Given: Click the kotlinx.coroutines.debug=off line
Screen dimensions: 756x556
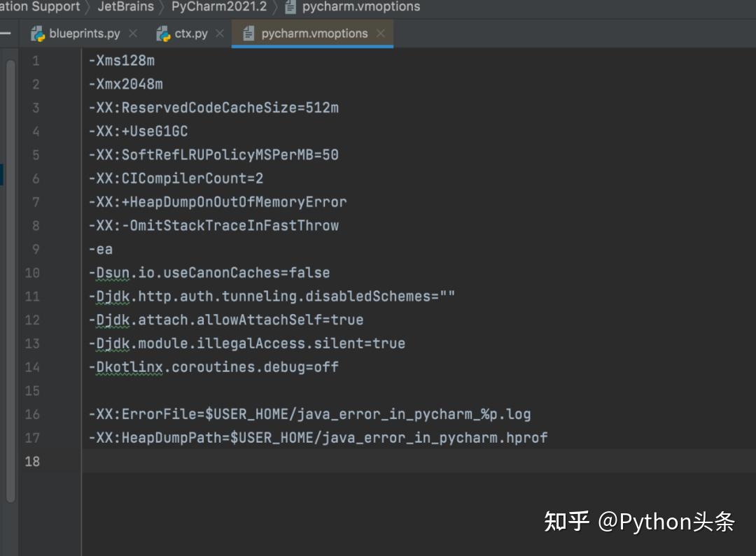Looking at the screenshot, I should (213, 368).
